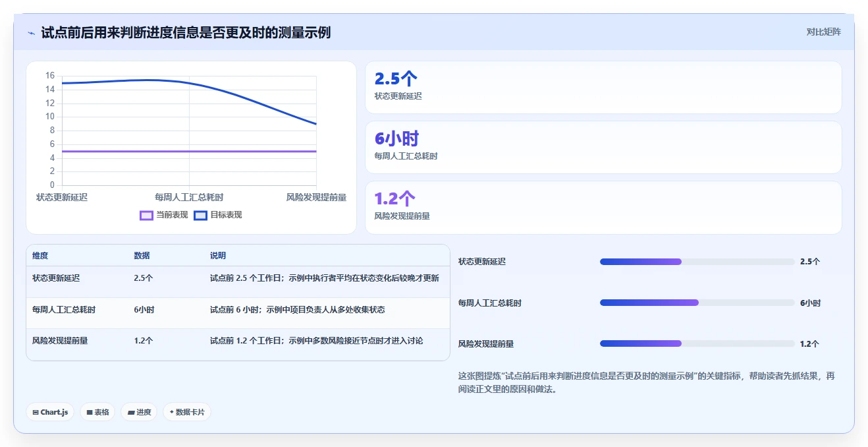Click the 数据卡片 tag chip
Screen dimensions: 868x447
coord(187,412)
